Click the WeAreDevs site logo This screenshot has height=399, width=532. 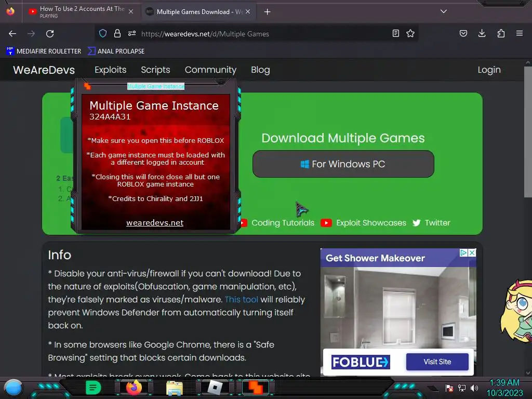click(x=44, y=70)
